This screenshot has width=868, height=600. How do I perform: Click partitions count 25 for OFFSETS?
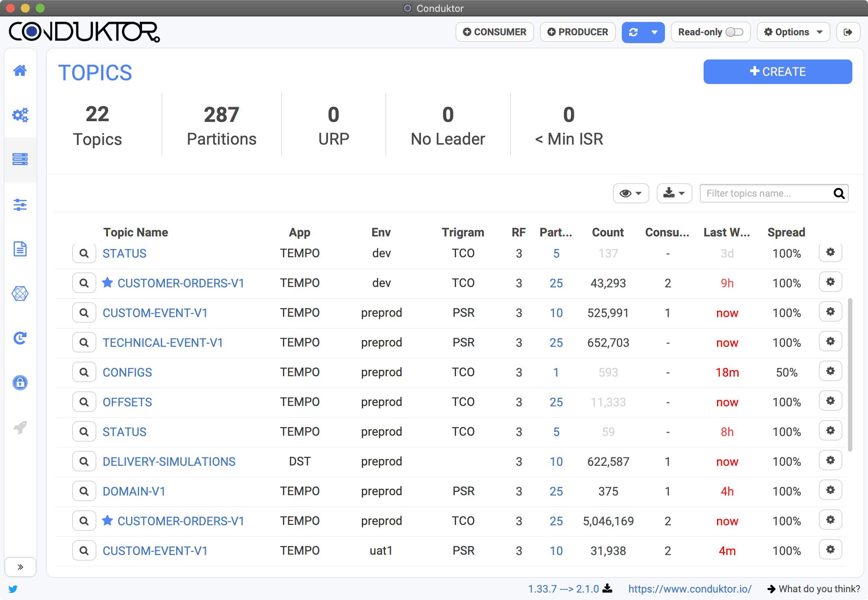tap(556, 402)
